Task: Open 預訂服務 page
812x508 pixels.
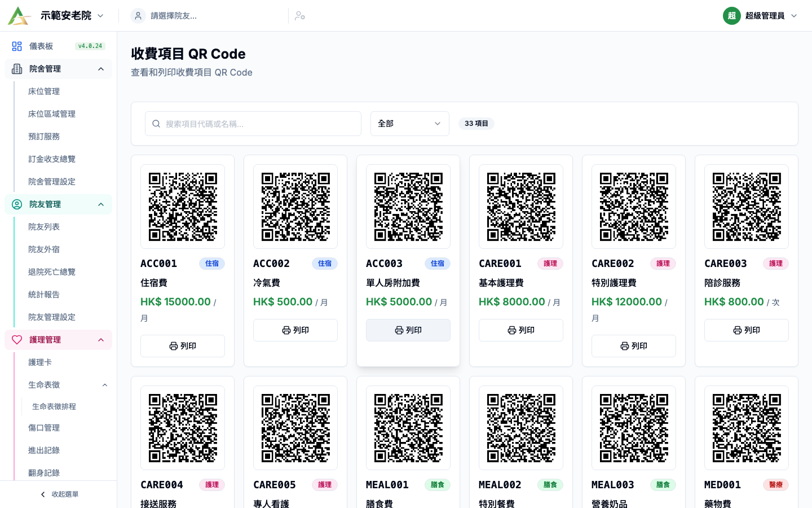Action: (x=44, y=137)
